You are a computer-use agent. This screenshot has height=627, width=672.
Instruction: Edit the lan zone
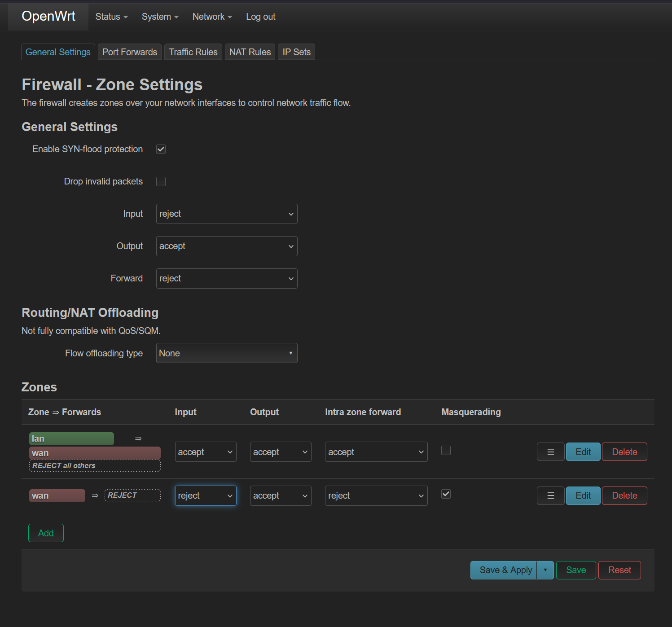[583, 452]
